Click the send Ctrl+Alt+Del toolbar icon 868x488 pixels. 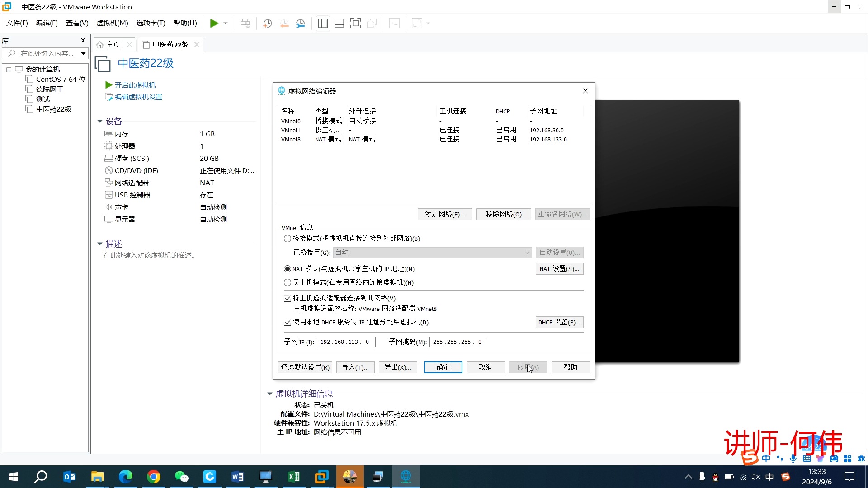(245, 23)
